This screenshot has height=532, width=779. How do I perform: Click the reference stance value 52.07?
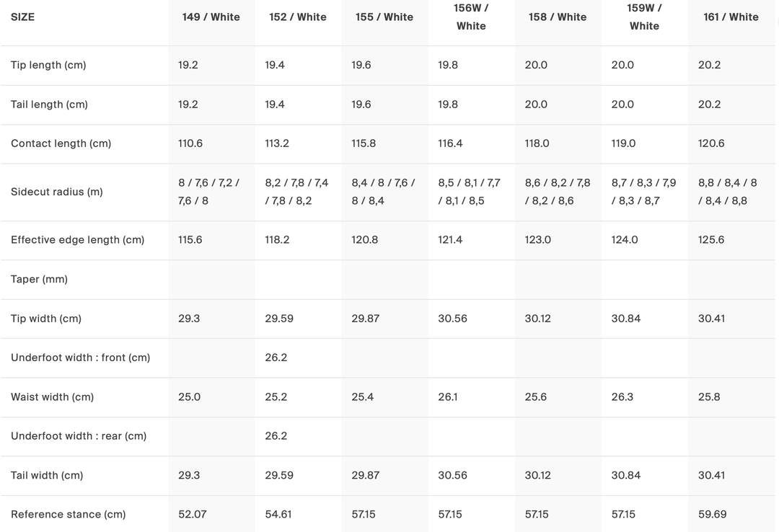tap(193, 514)
